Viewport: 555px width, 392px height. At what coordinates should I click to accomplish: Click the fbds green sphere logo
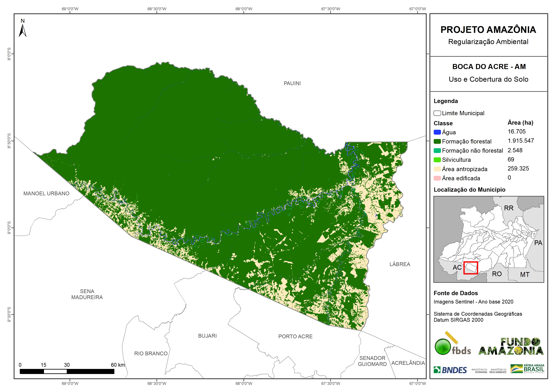tap(443, 347)
